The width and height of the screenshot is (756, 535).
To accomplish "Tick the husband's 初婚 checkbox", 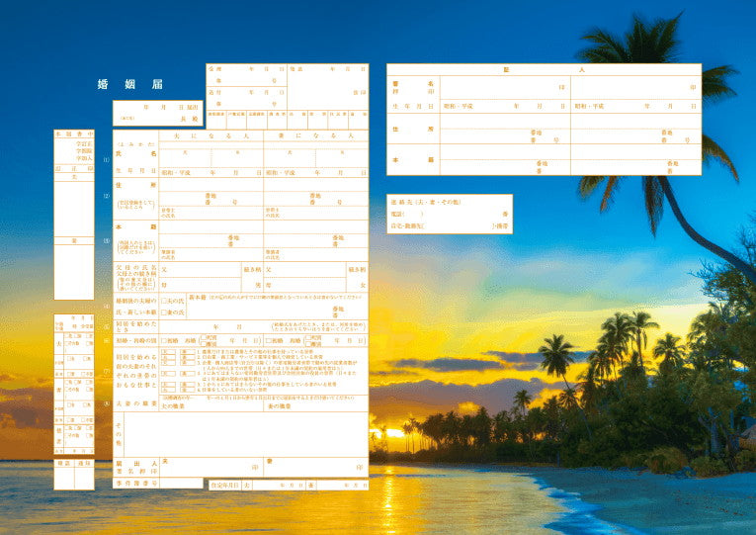I will point(163,339).
